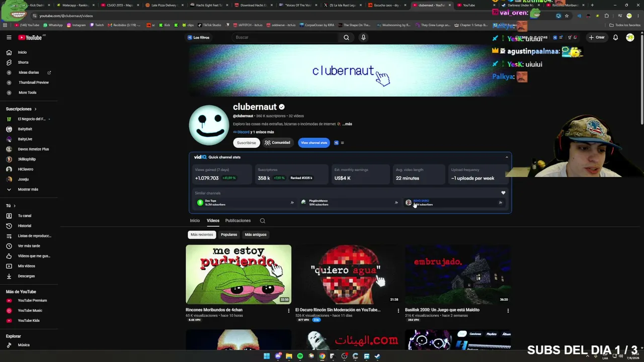The image size is (644, 362).
Task: Click the Inicio home icon in sidebar
Action: (x=9, y=52)
